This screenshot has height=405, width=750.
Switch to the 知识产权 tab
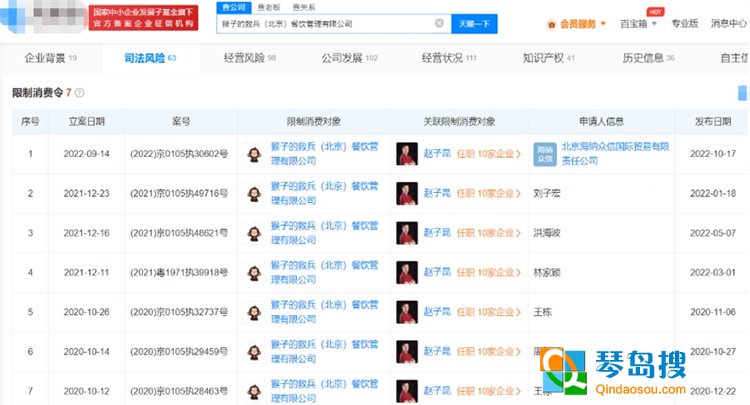point(549,58)
